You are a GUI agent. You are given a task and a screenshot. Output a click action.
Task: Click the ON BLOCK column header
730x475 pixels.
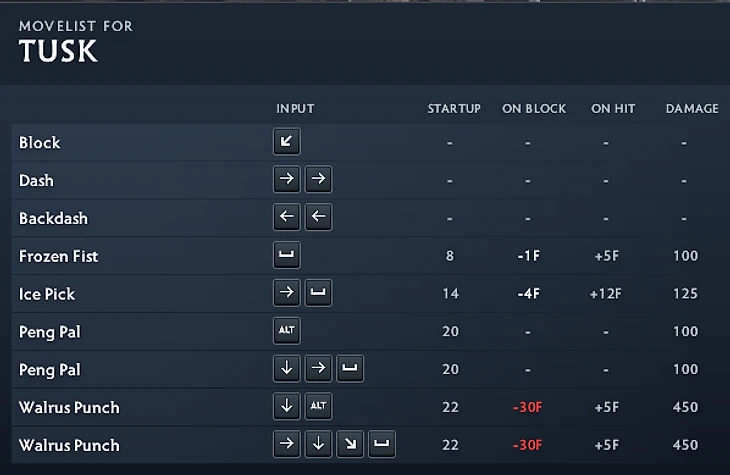(533, 108)
